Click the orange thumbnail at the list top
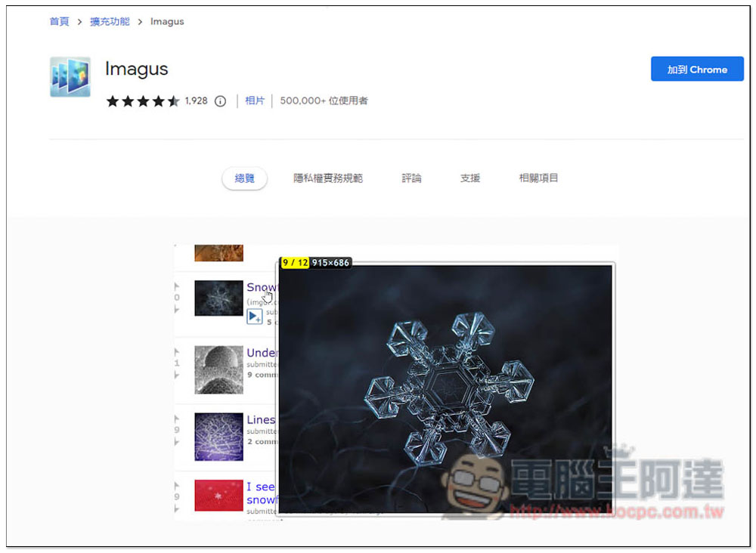Image resolution: width=756 pixels, height=553 pixels. tap(218, 253)
